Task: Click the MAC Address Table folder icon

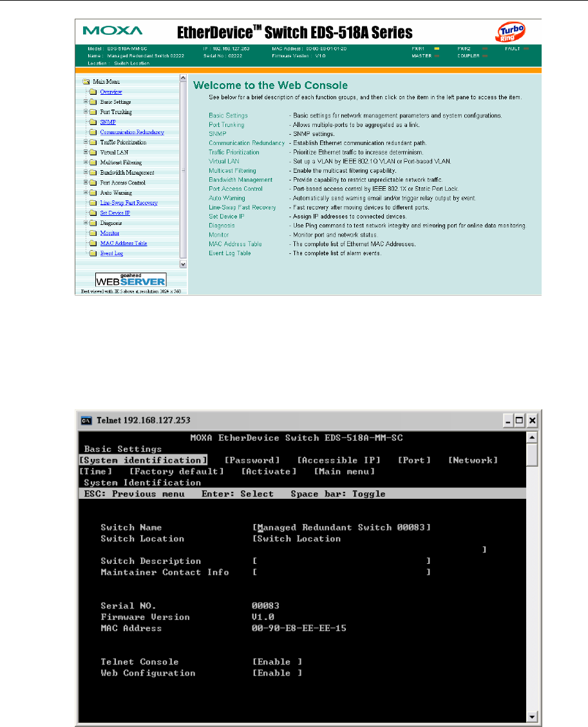Action: tap(93, 243)
